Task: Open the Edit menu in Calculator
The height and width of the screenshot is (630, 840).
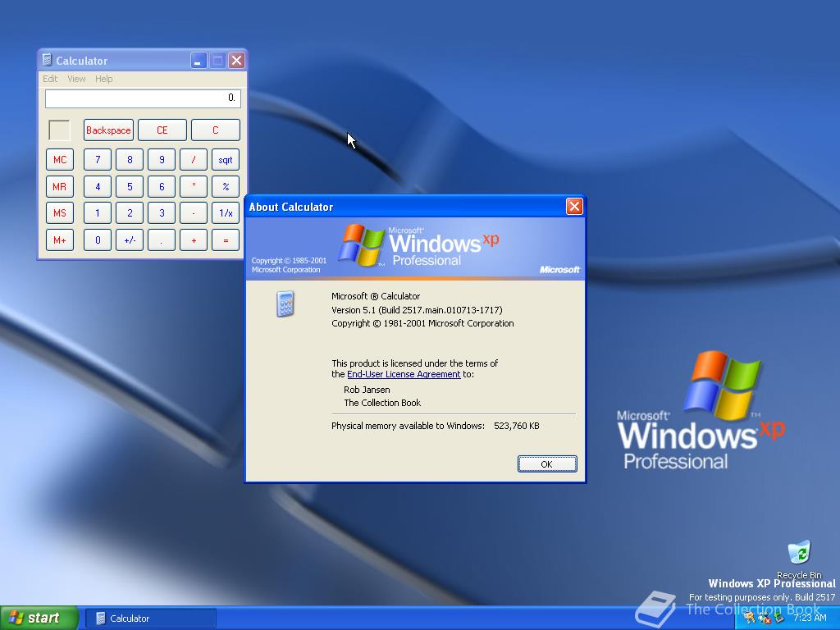Action: point(50,79)
